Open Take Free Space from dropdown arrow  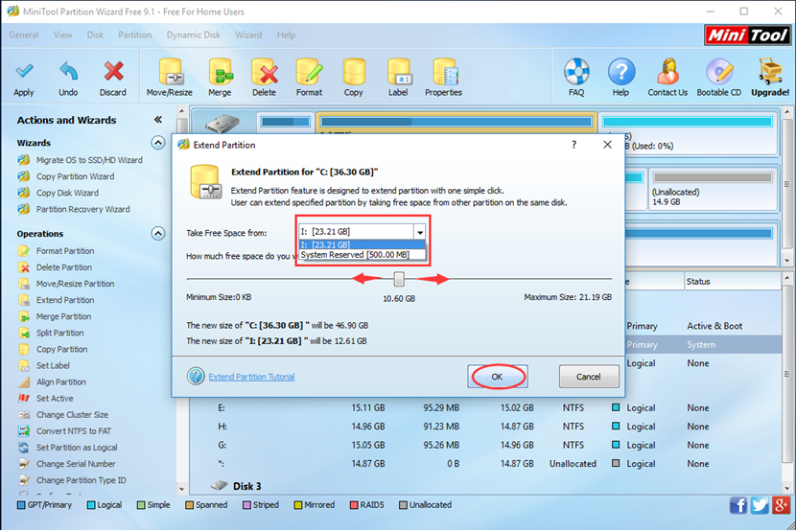[420, 232]
